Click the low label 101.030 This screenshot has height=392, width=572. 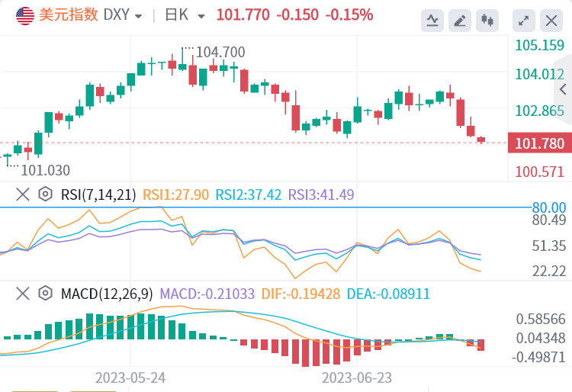point(45,170)
